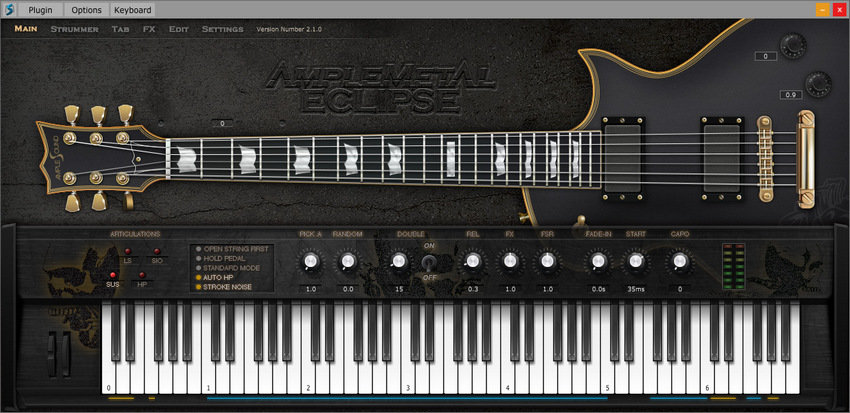
Task: Click the RANDOM value field 0.0
Action: pyautogui.click(x=348, y=289)
